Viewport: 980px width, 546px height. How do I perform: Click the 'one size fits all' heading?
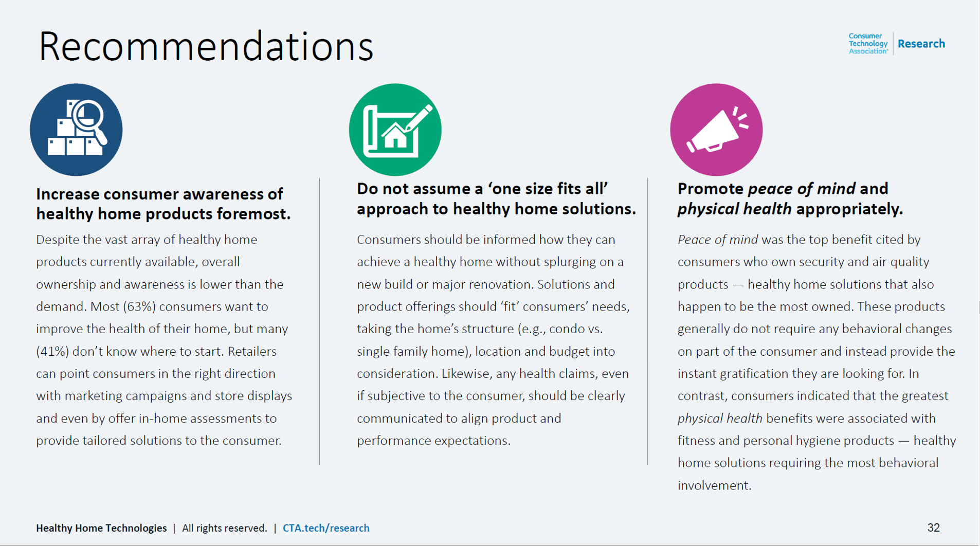click(x=496, y=198)
